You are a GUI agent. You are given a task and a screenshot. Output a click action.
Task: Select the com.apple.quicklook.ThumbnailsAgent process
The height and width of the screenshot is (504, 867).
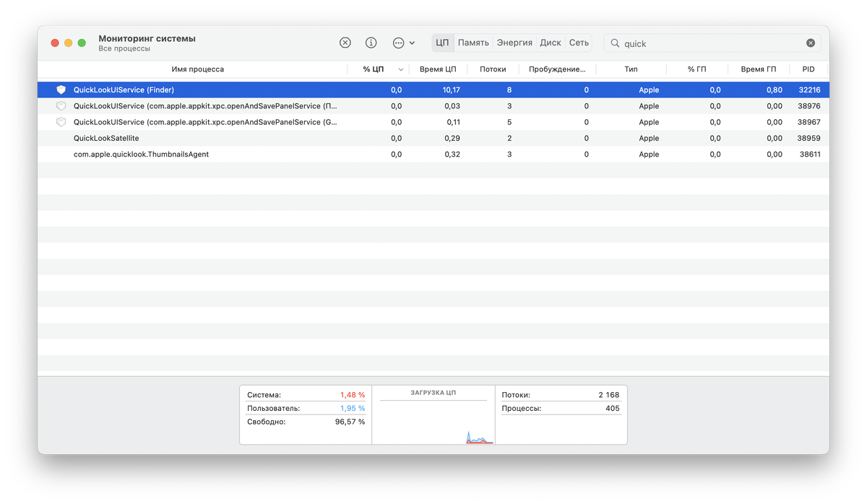point(433,154)
